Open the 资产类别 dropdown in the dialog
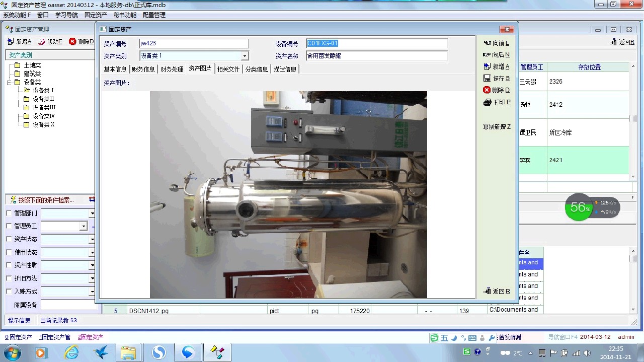Image resolution: width=644 pixels, height=362 pixels. tap(245, 56)
